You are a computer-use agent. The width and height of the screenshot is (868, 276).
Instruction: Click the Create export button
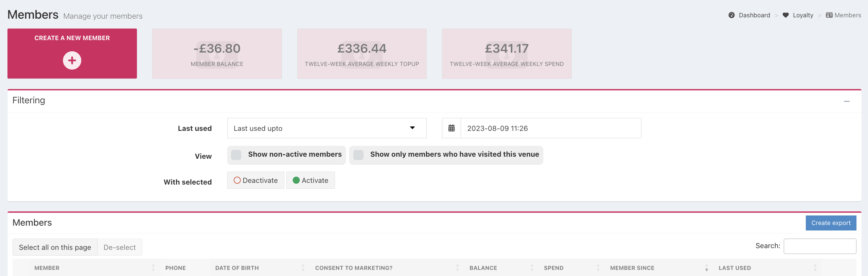click(x=831, y=223)
